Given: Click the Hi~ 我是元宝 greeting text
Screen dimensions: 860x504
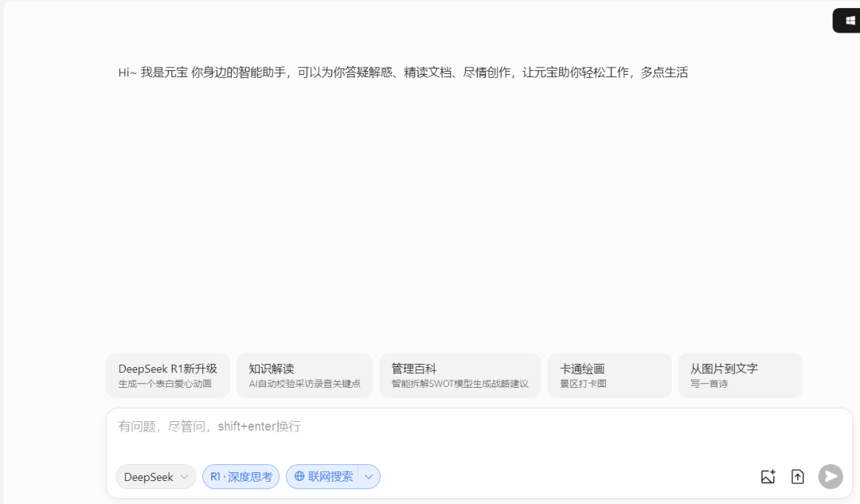Looking at the screenshot, I should 403,72.
